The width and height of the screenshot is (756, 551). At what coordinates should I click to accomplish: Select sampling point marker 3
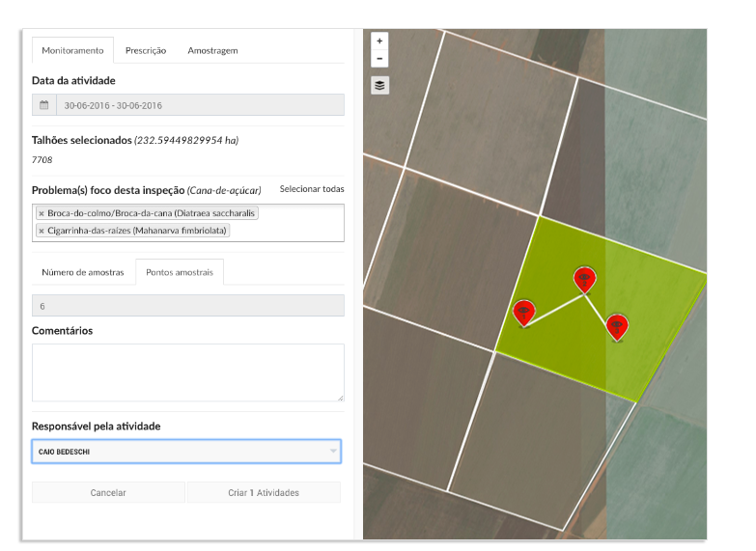(x=617, y=327)
